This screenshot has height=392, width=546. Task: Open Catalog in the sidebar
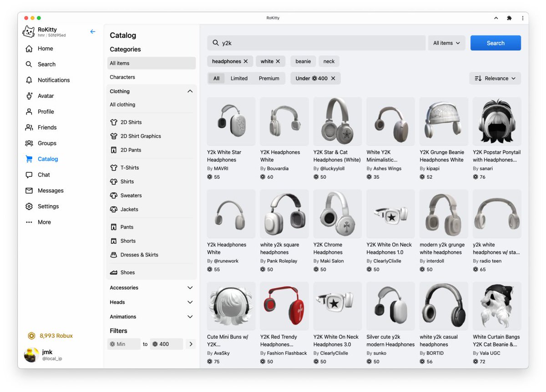tap(48, 159)
